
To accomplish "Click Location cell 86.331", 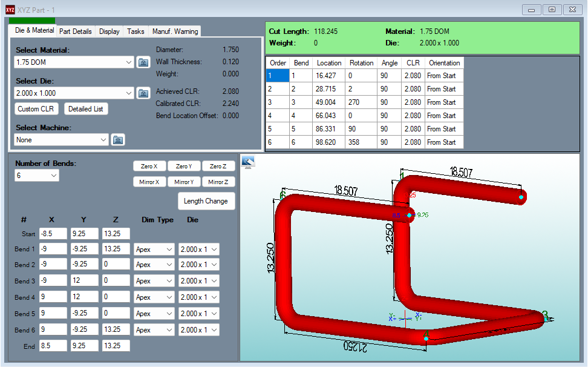I will click(x=329, y=129).
